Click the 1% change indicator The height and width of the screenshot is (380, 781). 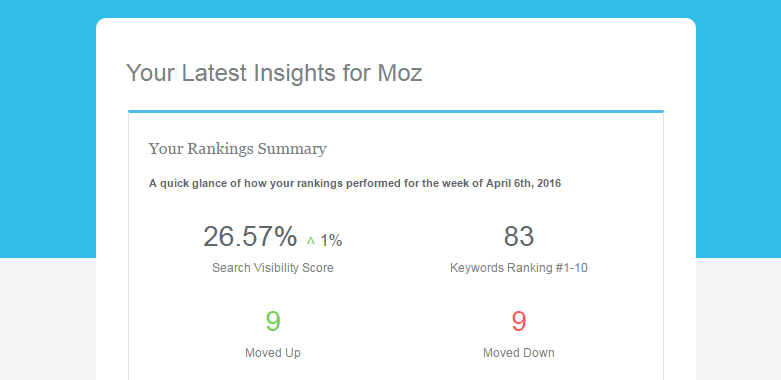coord(331,241)
